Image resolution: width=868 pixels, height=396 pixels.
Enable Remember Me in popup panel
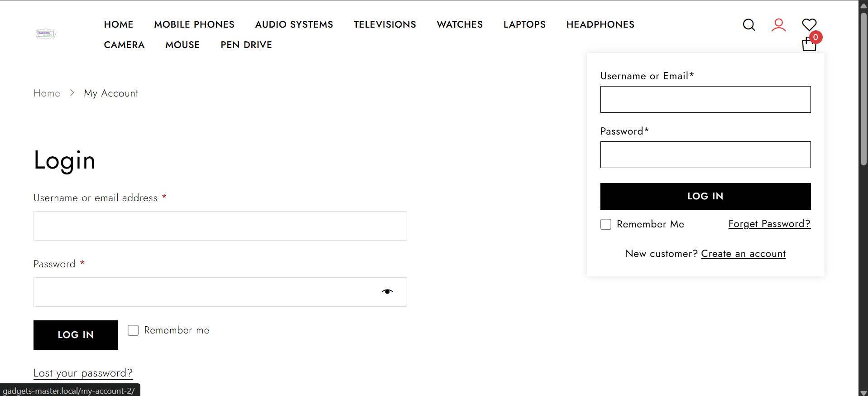point(606,224)
